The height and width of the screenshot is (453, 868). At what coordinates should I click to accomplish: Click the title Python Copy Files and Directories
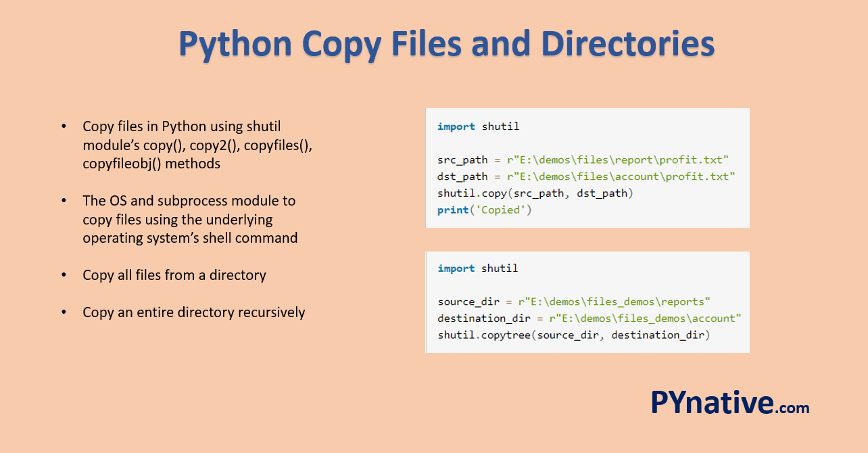click(446, 43)
